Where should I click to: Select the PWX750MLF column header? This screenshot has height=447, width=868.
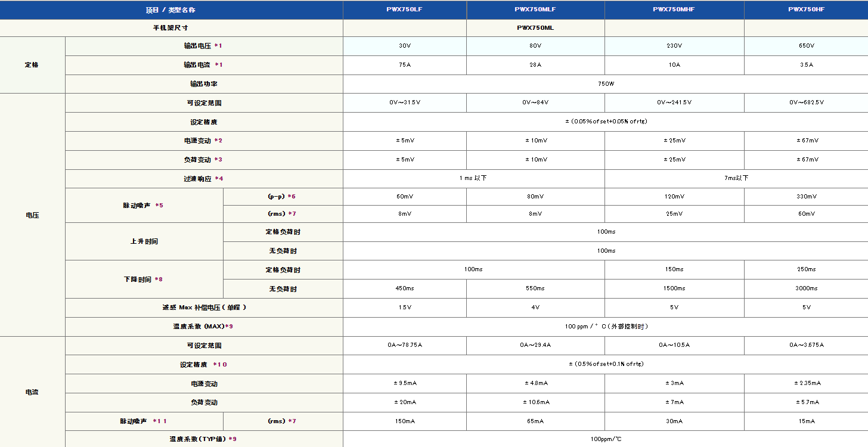coord(535,10)
